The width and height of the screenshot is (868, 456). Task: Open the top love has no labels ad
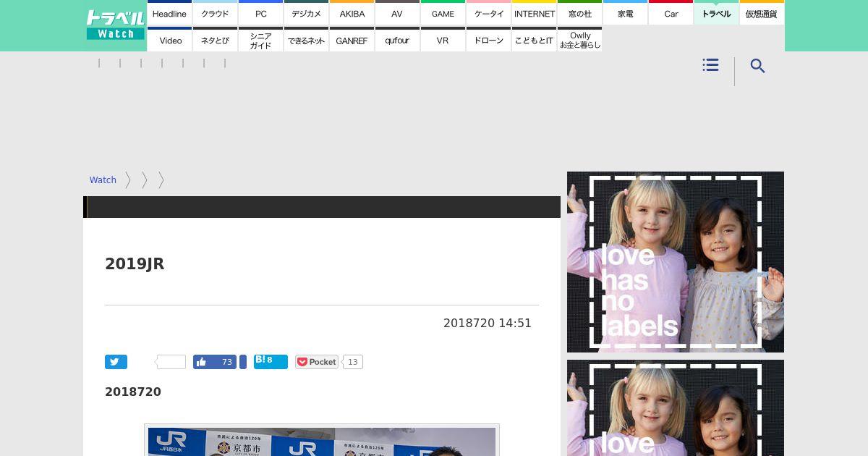676,262
